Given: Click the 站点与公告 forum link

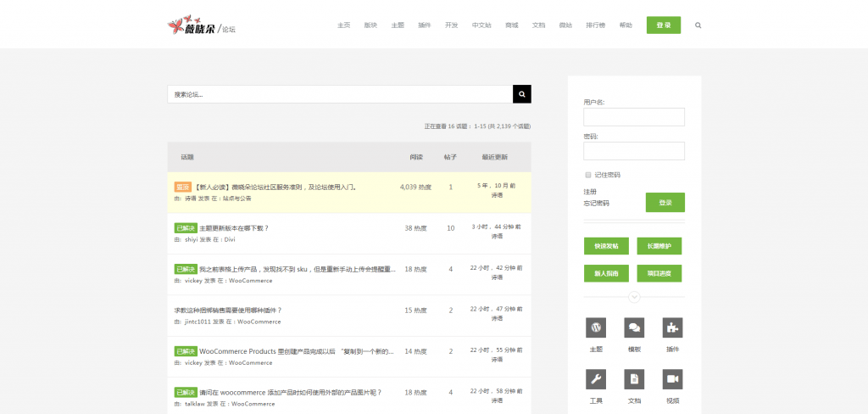Looking at the screenshot, I should pos(237,199).
